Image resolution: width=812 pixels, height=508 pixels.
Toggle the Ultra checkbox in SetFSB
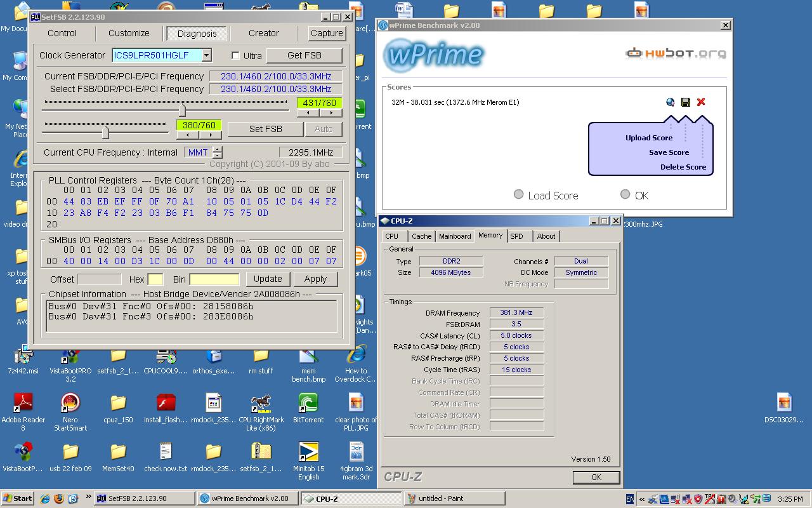coord(235,56)
